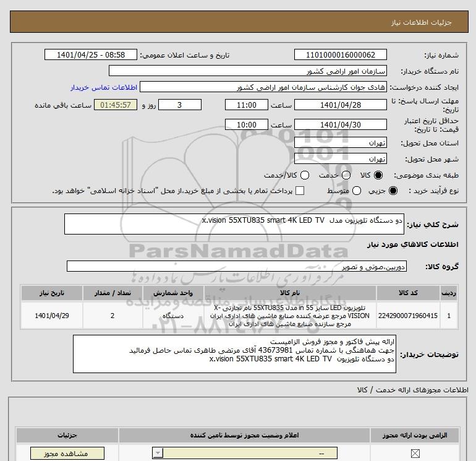Click the کد کالا column header
The image size is (476, 461).
coord(408,293)
